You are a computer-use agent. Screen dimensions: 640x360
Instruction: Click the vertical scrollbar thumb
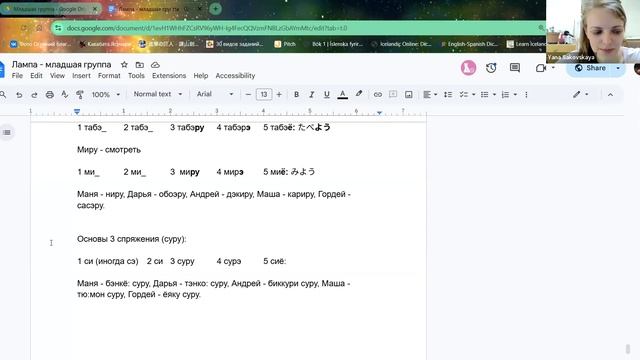[628, 349]
